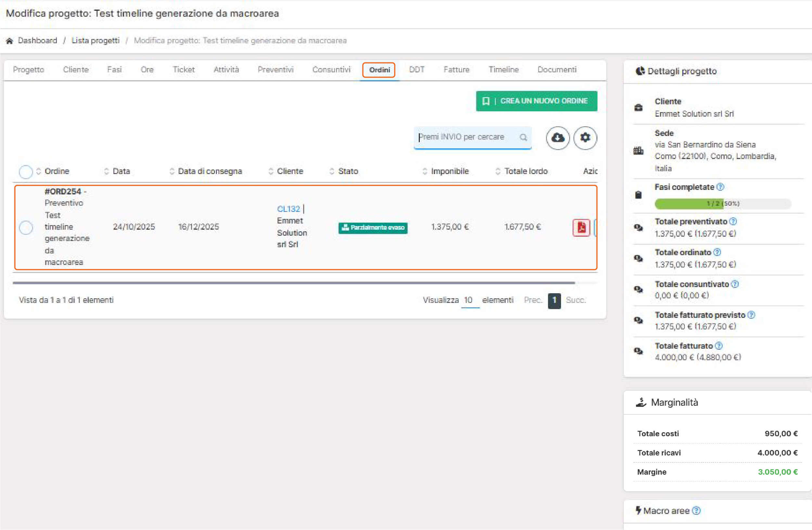Click the search magnifier icon

tap(523, 137)
